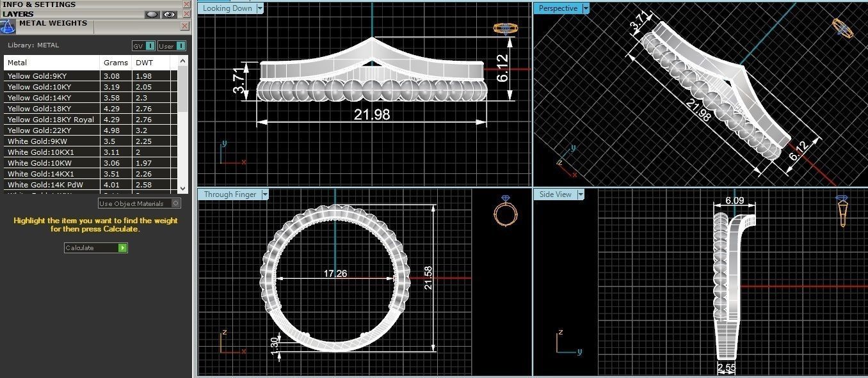Close the Metal Weights panel

184,26
